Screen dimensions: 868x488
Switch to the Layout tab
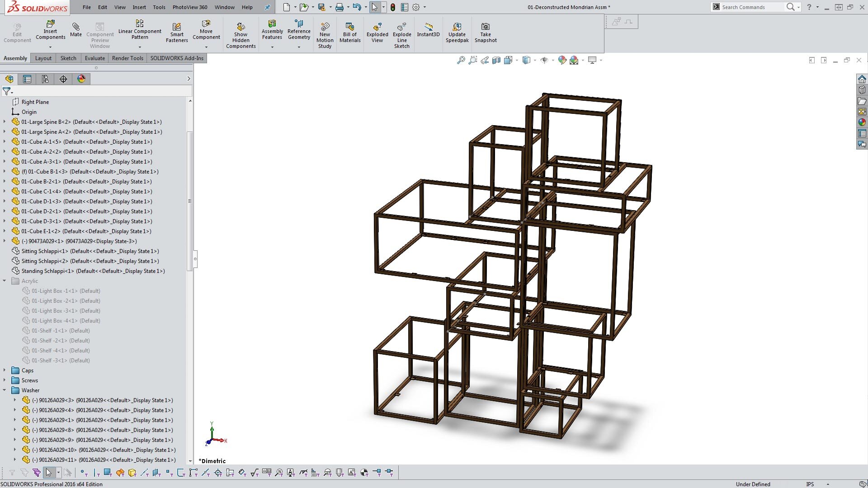click(x=43, y=58)
